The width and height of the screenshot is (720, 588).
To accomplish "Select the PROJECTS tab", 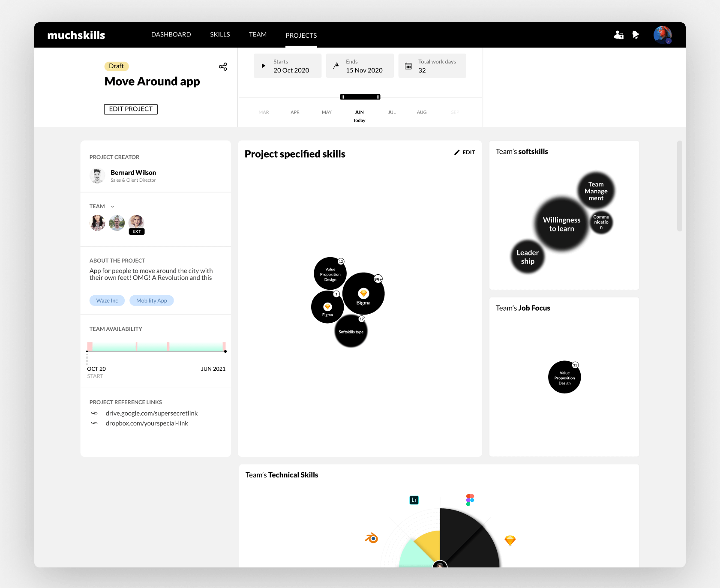I will tap(301, 35).
